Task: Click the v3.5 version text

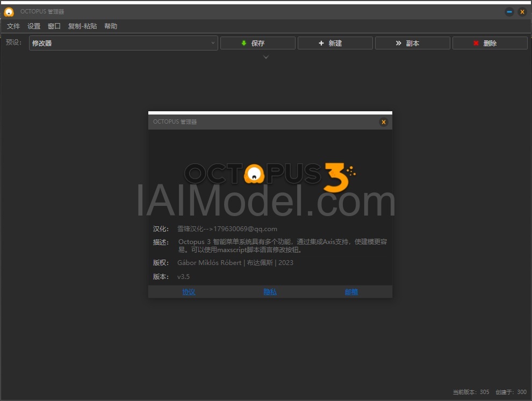Action: (183, 276)
